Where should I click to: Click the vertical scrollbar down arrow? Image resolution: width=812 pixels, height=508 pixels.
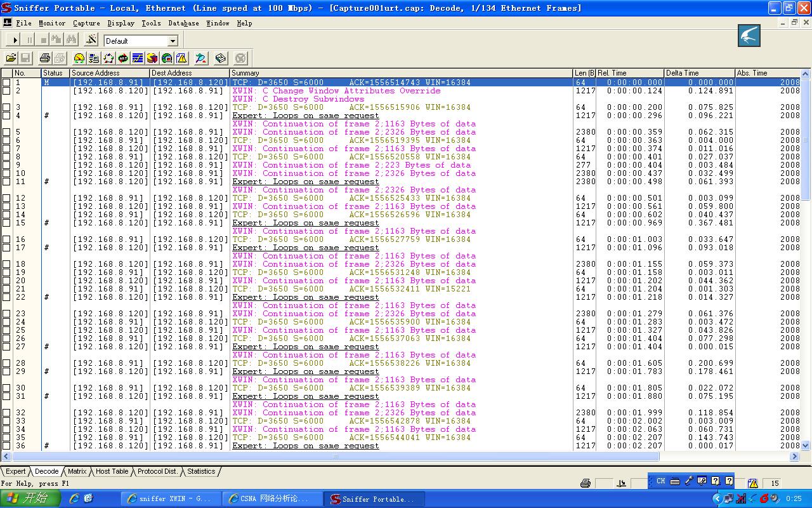[x=806, y=445]
